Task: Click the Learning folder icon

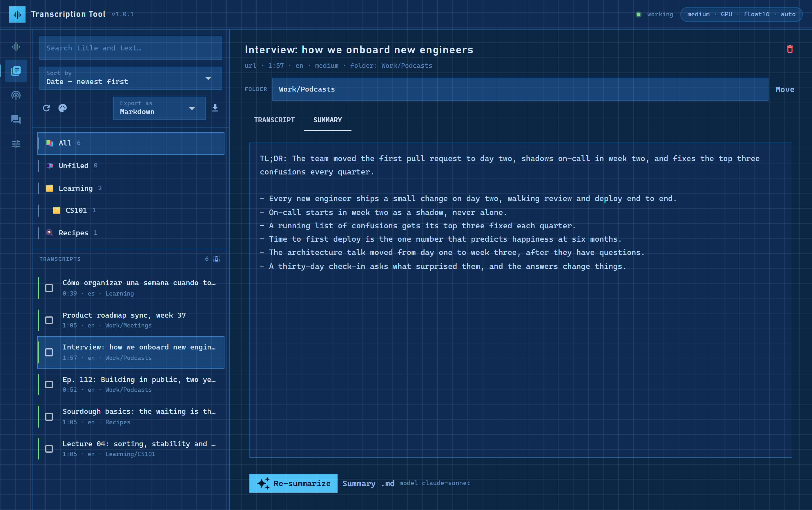Action: 50,188
